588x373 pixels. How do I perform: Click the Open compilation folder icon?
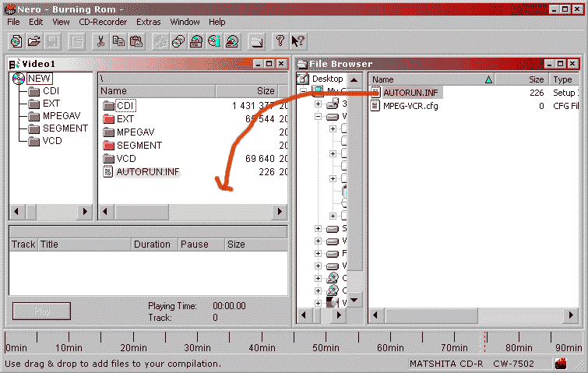click(34, 41)
